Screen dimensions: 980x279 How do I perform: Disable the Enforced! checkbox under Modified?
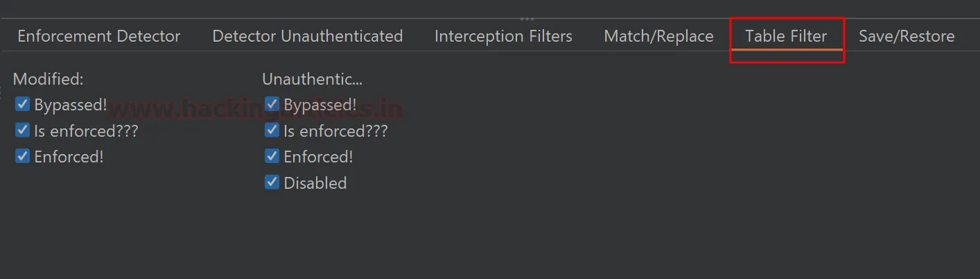click(x=23, y=156)
